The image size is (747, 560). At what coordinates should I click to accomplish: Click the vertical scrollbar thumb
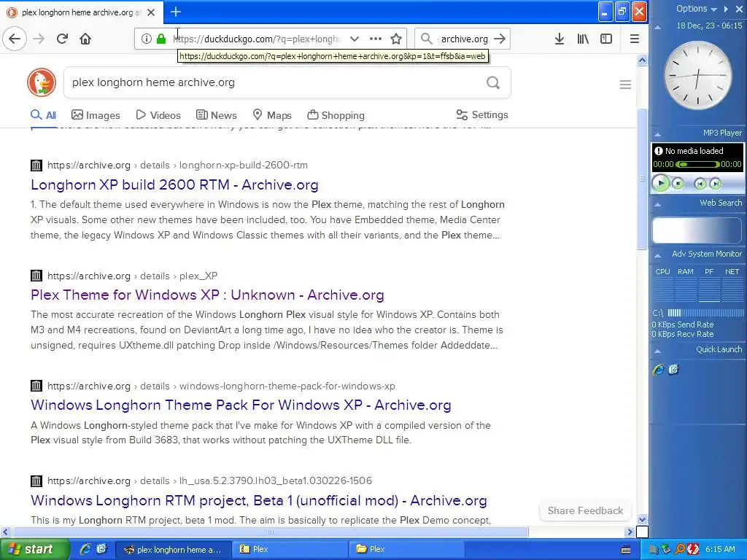642,179
